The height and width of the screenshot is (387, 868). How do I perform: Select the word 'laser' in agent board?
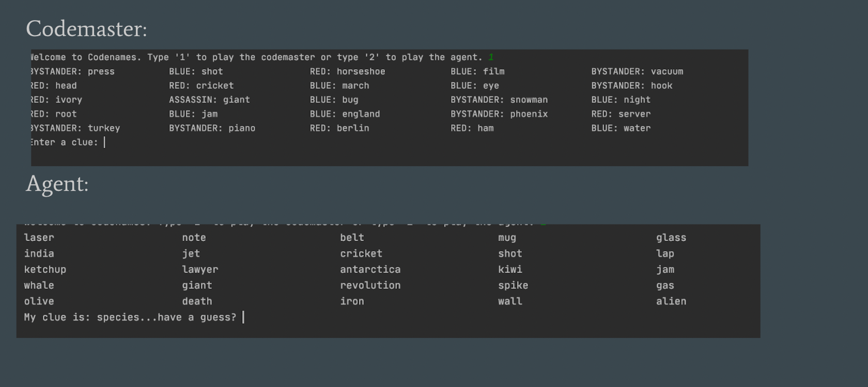click(39, 238)
